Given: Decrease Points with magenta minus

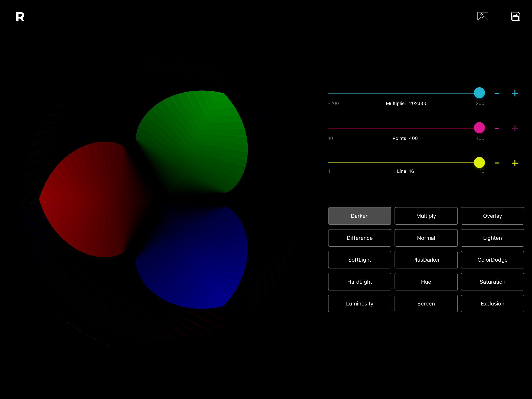Looking at the screenshot, I should [x=496, y=128].
